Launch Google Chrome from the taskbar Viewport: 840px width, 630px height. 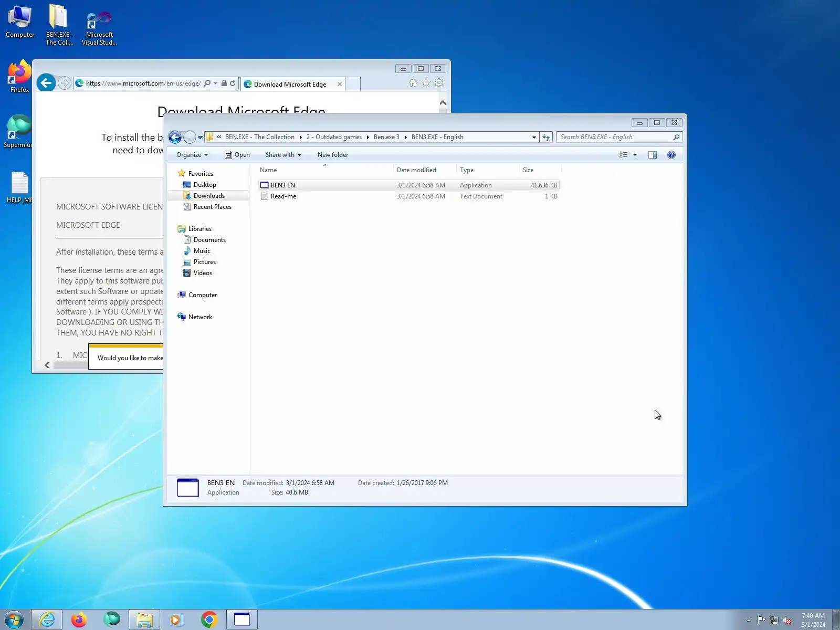[x=209, y=620]
